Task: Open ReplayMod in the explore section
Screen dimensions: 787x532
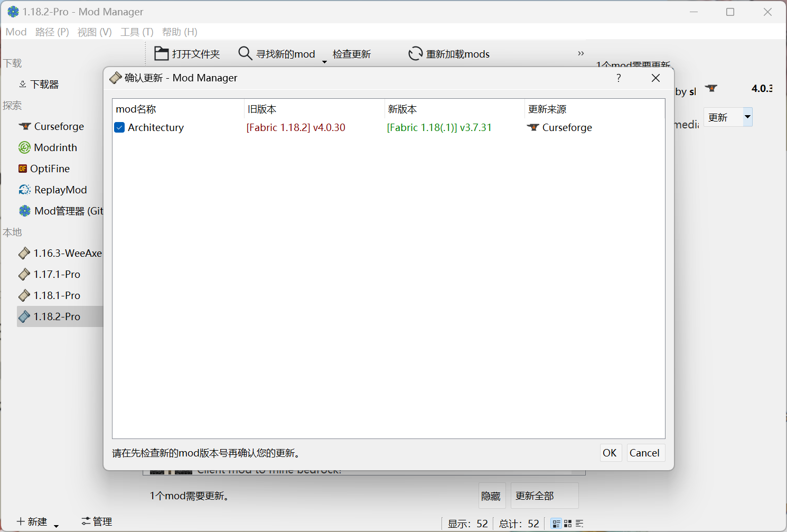Action: click(60, 190)
